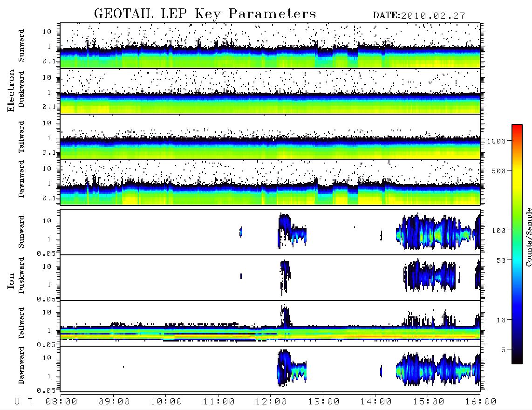The image size is (532, 410).
Task: Click the "Ion" group axis label
Action: coord(11,280)
